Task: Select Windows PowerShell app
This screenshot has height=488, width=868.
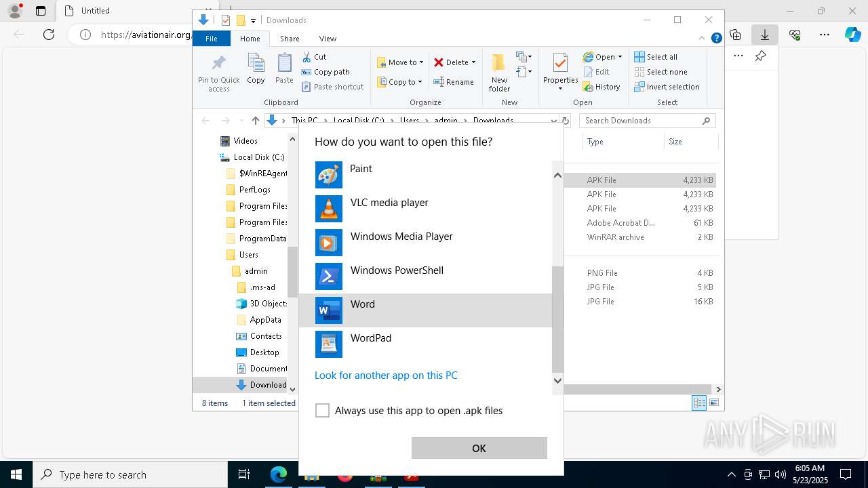Action: pyautogui.click(x=425, y=277)
